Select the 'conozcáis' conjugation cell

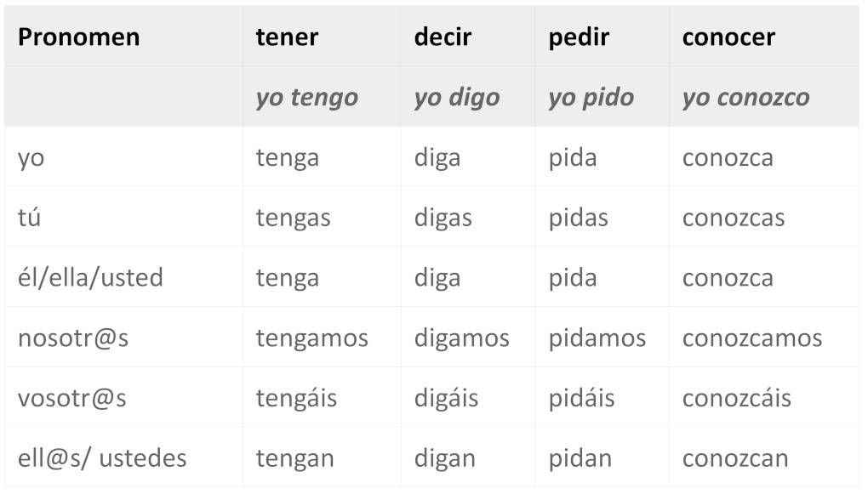pyautogui.click(x=736, y=398)
